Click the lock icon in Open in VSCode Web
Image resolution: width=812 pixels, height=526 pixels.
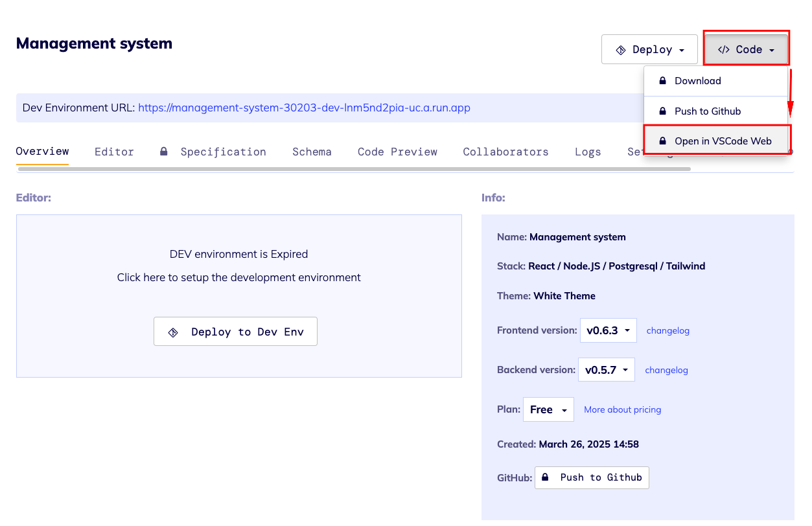[662, 141]
